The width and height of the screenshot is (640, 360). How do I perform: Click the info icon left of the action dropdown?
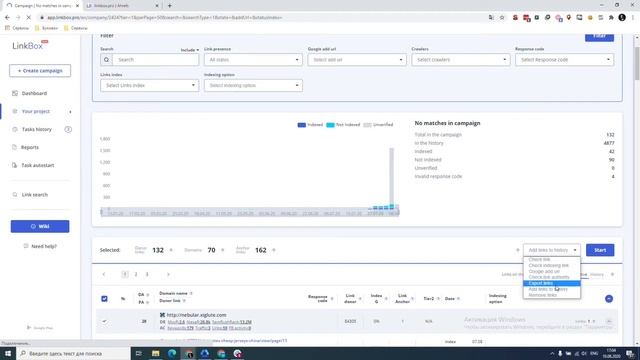tap(518, 250)
